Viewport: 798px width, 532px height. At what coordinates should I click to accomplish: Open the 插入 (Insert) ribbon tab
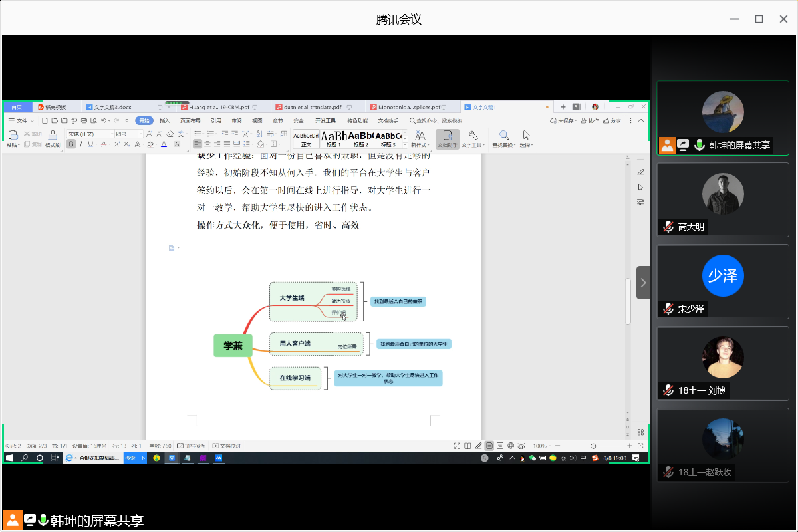point(165,121)
